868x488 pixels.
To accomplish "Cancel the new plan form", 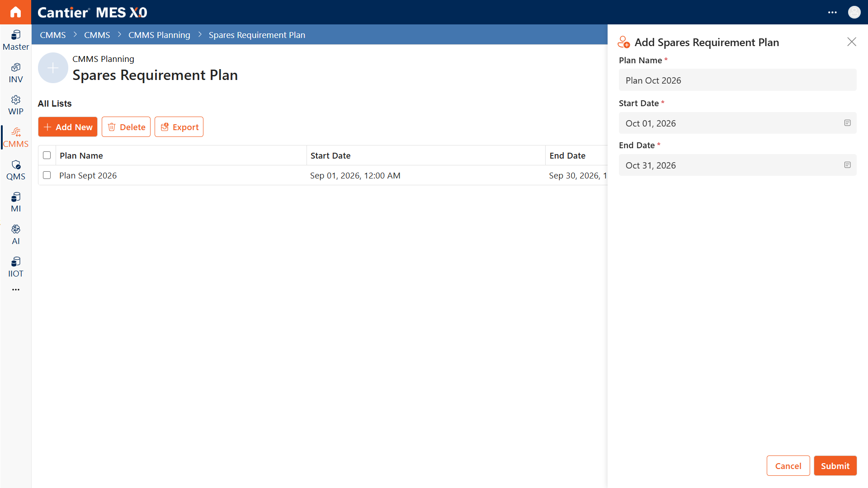I will click(x=788, y=466).
